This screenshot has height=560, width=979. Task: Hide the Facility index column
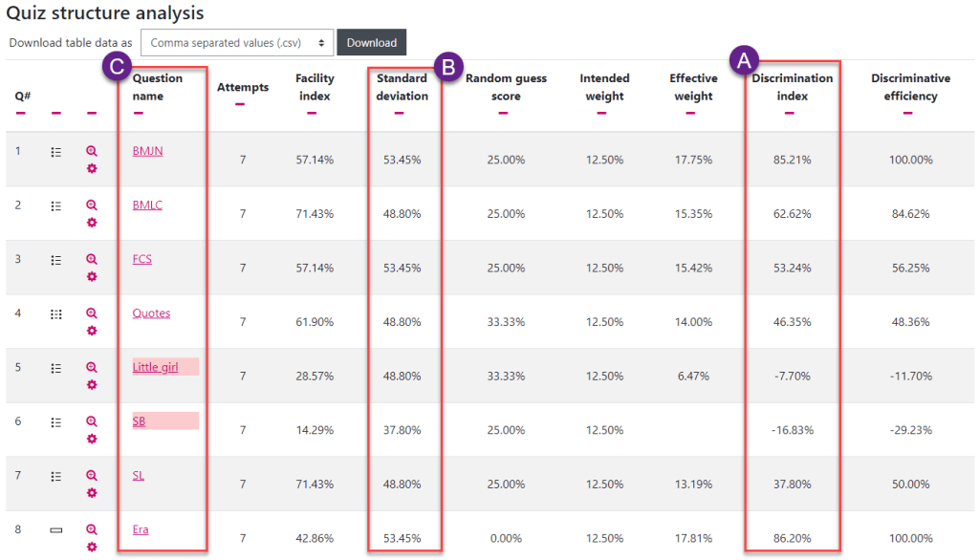[x=312, y=113]
